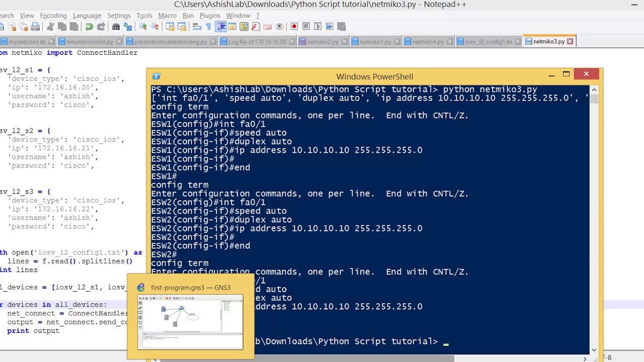644x362 pixels.
Task: Open the Replace dialog toolbar icon
Action: [x=128, y=26]
